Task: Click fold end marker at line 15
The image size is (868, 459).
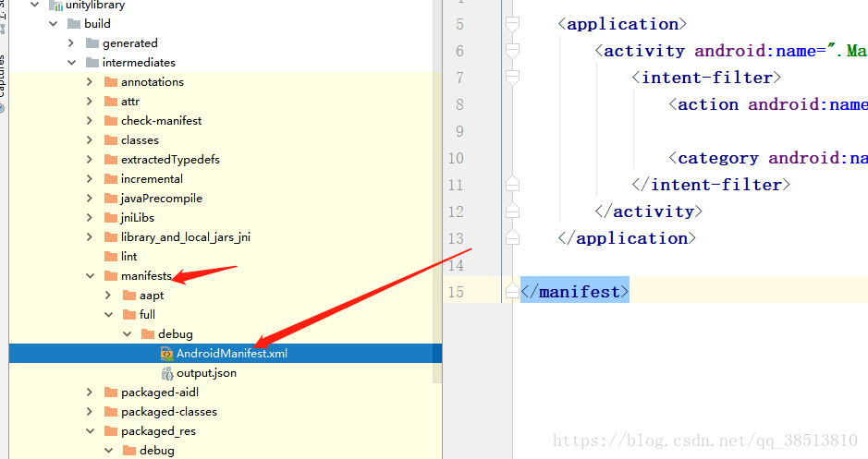Action: coord(513,291)
